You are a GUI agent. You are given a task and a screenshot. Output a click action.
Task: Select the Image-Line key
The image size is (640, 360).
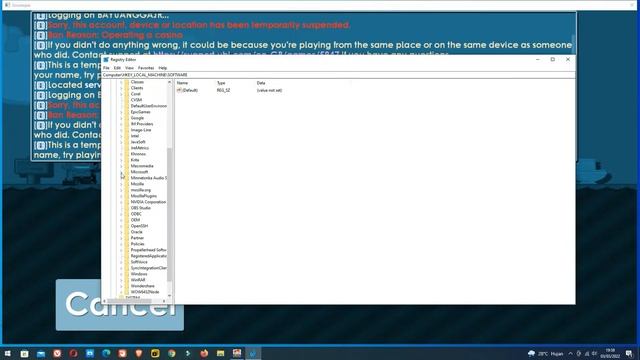tap(141, 130)
